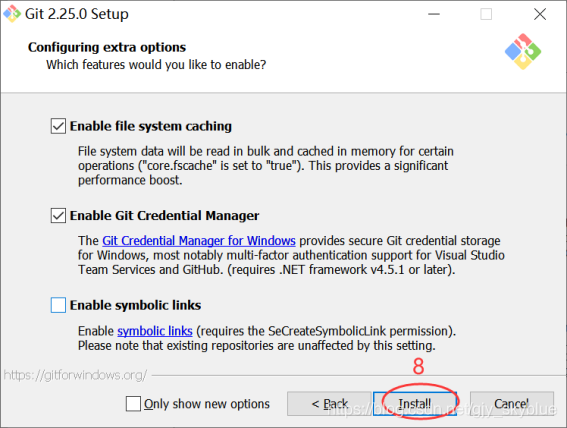Screen dimensions: 567x428
Task: Click the disabled maximize window button
Action: [x=486, y=14]
